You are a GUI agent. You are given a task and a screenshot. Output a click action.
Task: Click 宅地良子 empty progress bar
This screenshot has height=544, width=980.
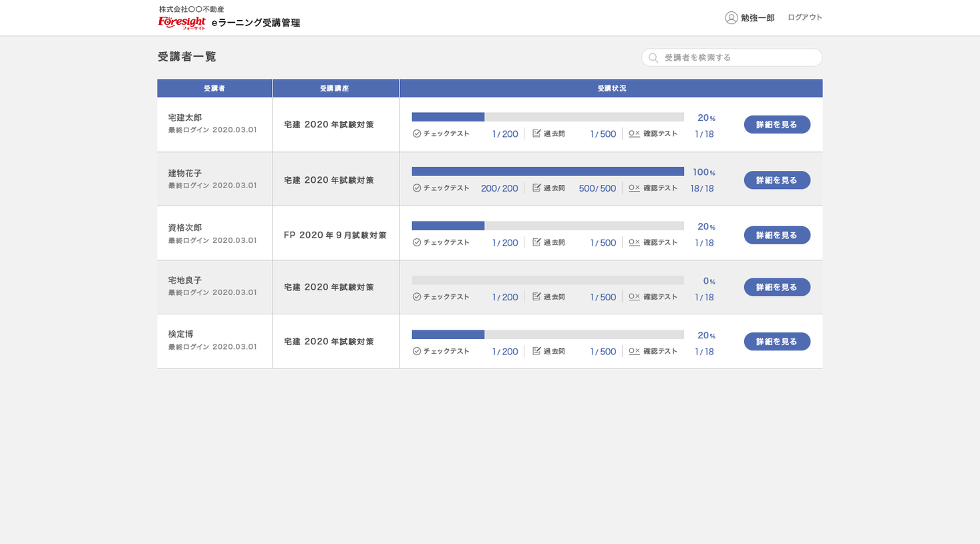tap(548, 280)
